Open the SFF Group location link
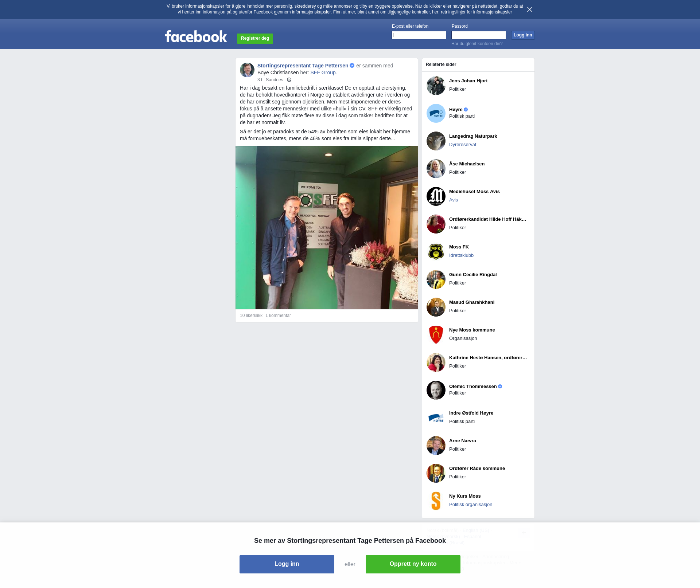Image resolution: width=700 pixels, height=588 pixels. click(323, 72)
